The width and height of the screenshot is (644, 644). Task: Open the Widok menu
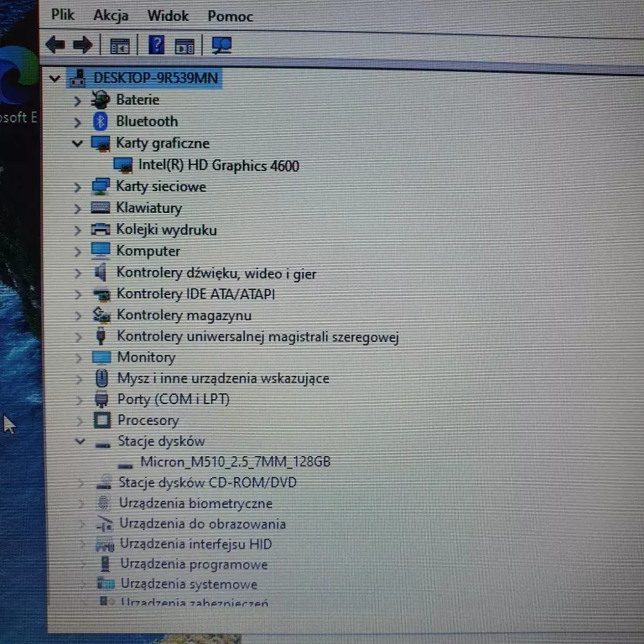168,16
